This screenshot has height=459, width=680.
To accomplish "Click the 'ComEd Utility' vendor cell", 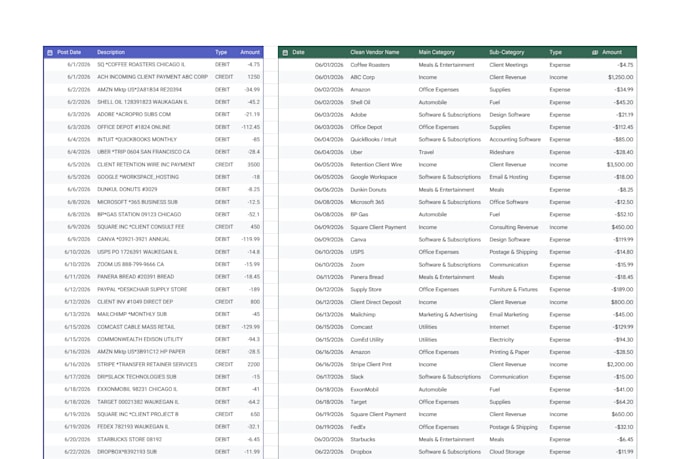I will click(x=367, y=340).
